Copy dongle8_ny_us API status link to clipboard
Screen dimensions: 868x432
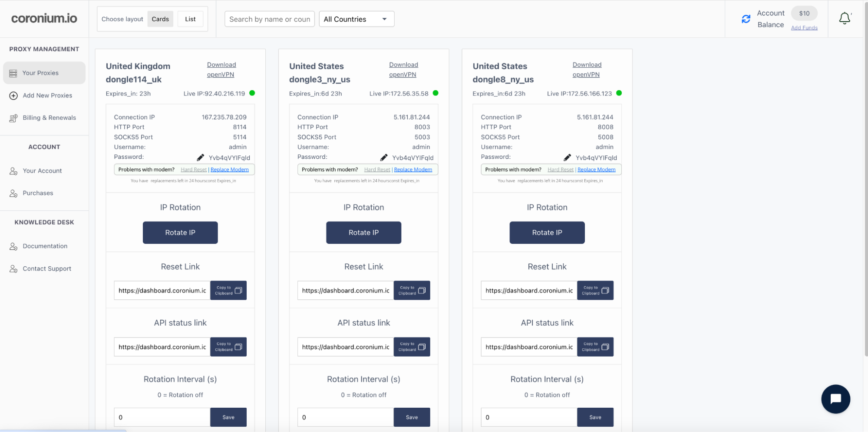(x=595, y=347)
